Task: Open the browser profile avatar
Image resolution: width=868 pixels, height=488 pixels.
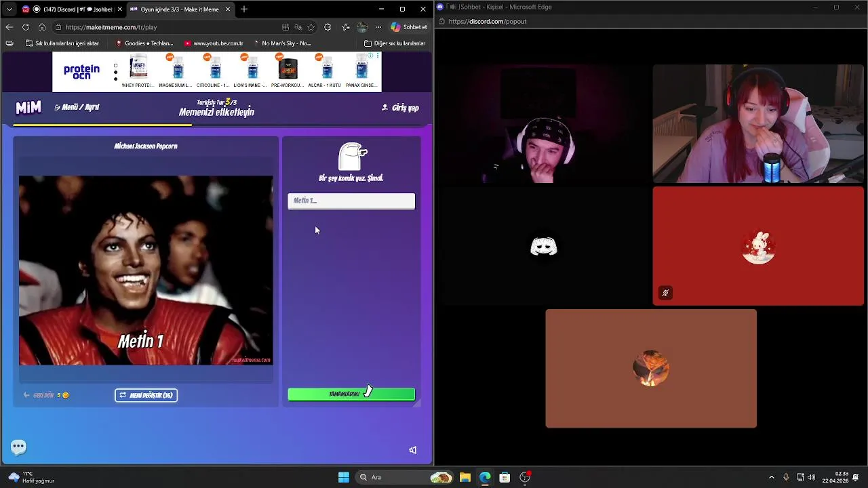Action: [362, 27]
